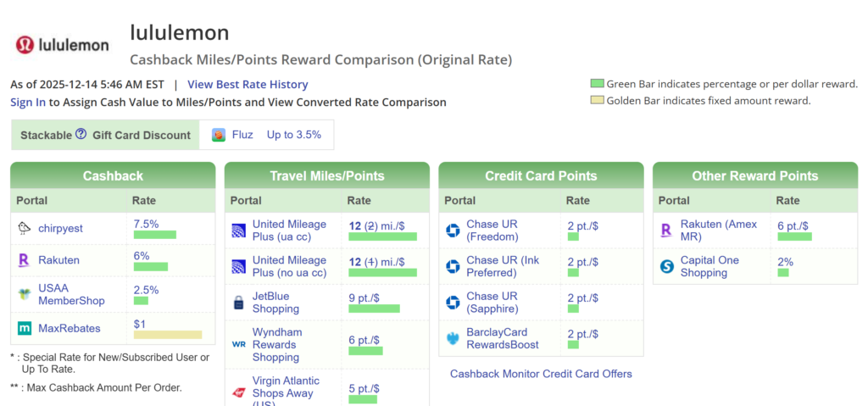Image resolution: width=868 pixels, height=406 pixels.
Task: Click the Stackable help question mark icon
Action: click(x=81, y=134)
